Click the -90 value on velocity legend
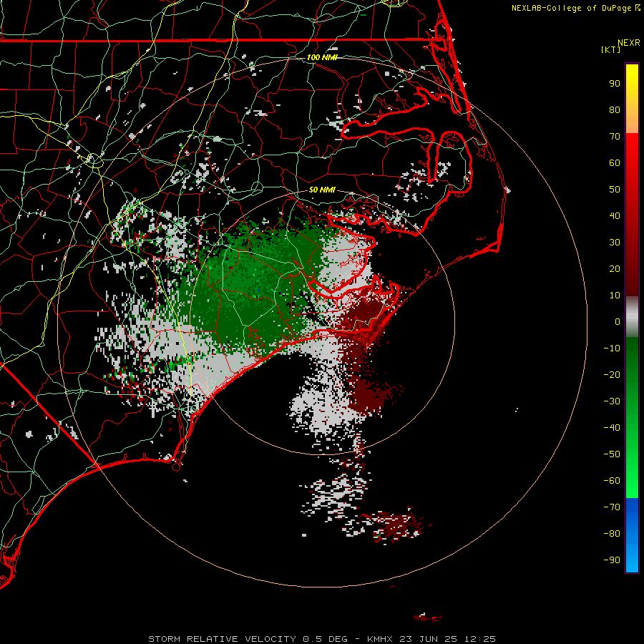The height and width of the screenshot is (644, 644). (612, 560)
